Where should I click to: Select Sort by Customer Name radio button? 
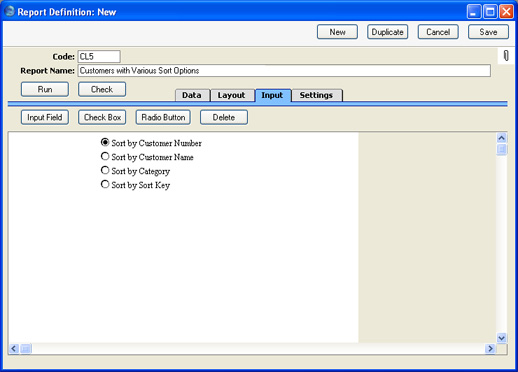(105, 156)
